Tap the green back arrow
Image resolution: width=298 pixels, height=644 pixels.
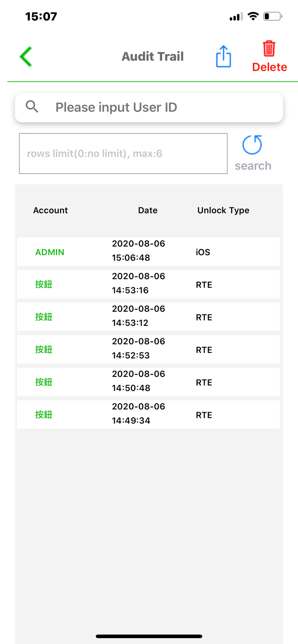[x=26, y=57]
